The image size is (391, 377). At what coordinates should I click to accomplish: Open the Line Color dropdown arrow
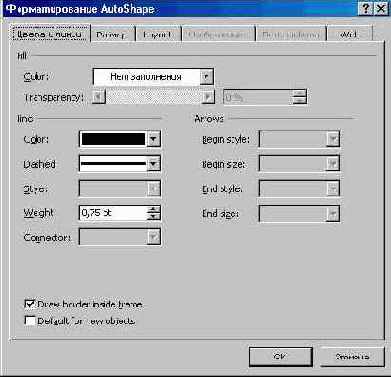(x=154, y=139)
